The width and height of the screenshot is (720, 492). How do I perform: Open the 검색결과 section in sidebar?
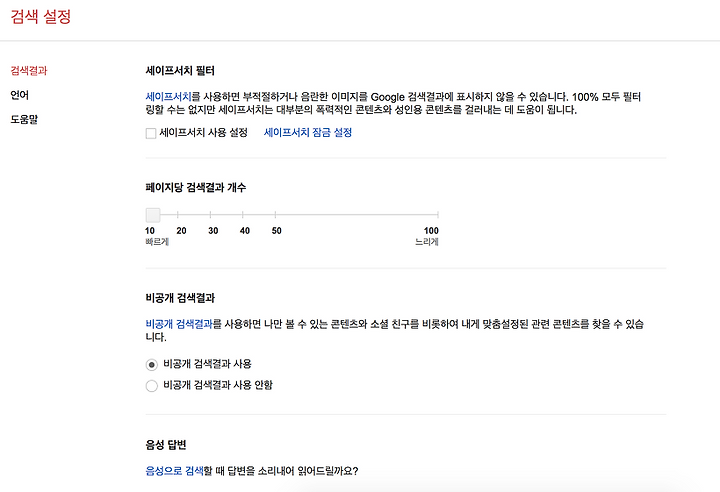tap(29, 71)
